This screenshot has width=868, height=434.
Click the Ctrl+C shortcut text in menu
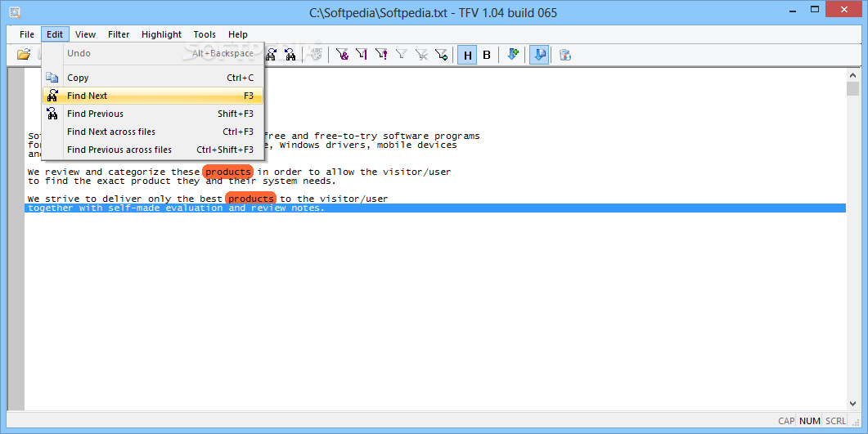[240, 78]
